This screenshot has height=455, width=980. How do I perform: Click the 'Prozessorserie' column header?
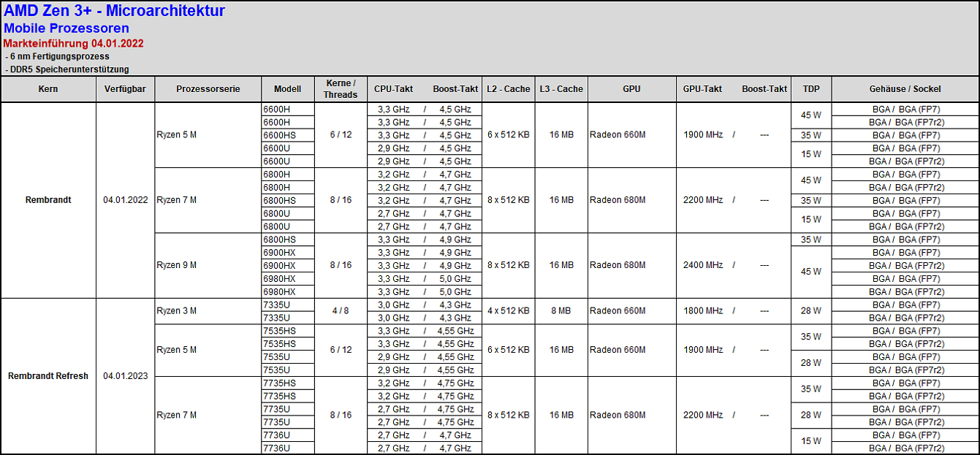(x=208, y=89)
